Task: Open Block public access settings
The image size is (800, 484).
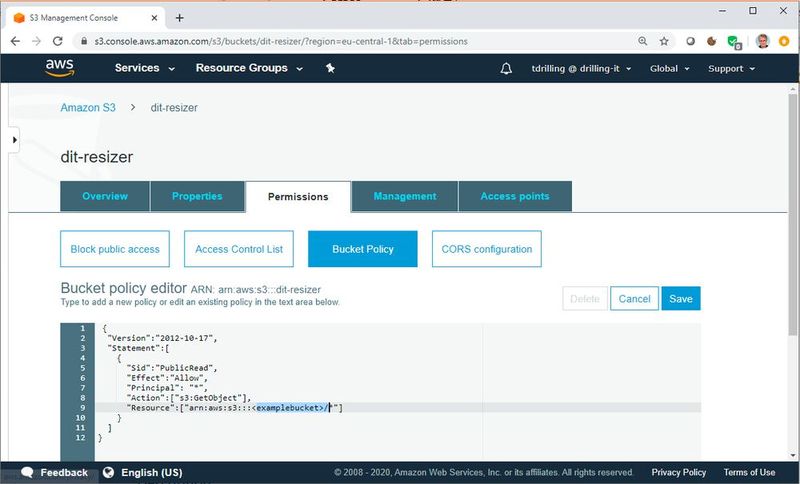Action: pyautogui.click(x=115, y=249)
